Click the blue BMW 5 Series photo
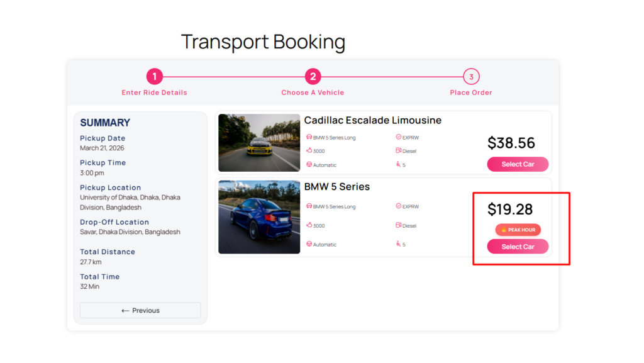Screen dimensions: 644x363 (258, 216)
